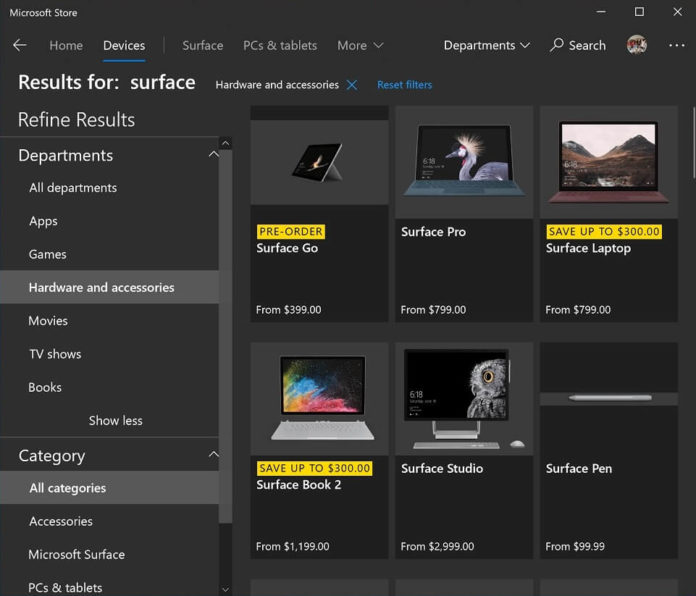The image size is (696, 596).
Task: Select Hardware and accessories in sidebar
Action: coord(109,288)
